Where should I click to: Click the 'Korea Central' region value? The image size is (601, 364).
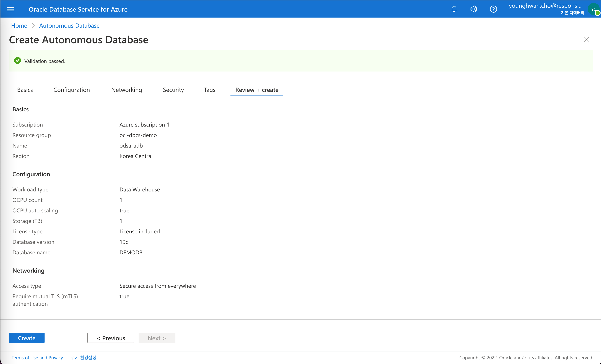pyautogui.click(x=136, y=156)
